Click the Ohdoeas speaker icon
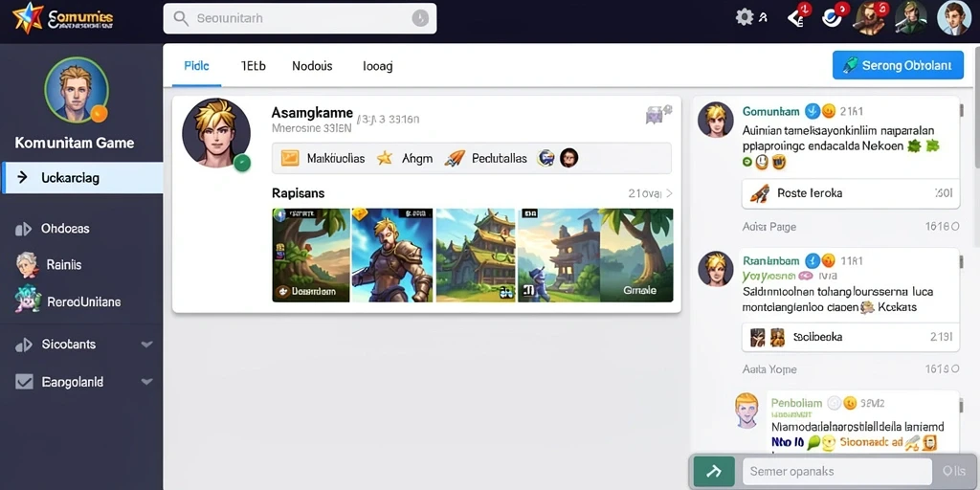 (x=23, y=230)
